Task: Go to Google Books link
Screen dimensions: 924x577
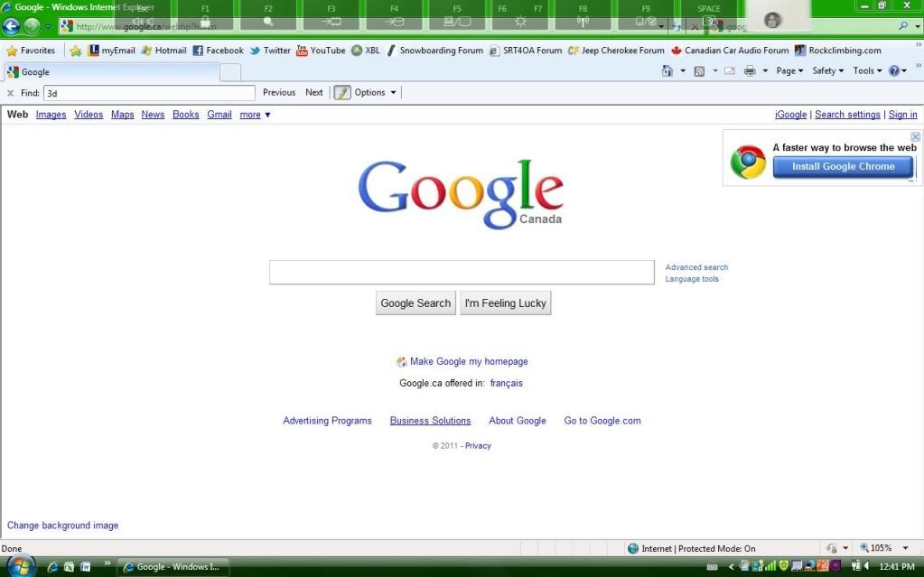Action: [186, 115]
